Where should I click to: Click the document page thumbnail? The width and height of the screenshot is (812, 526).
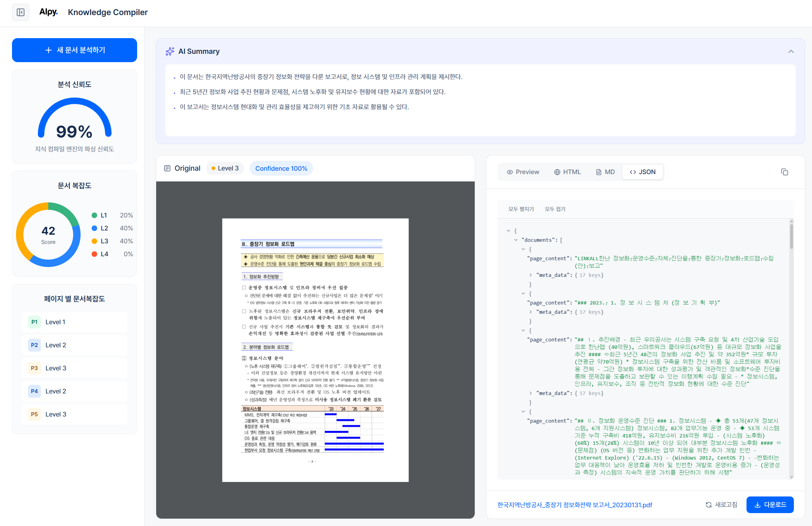click(x=315, y=349)
